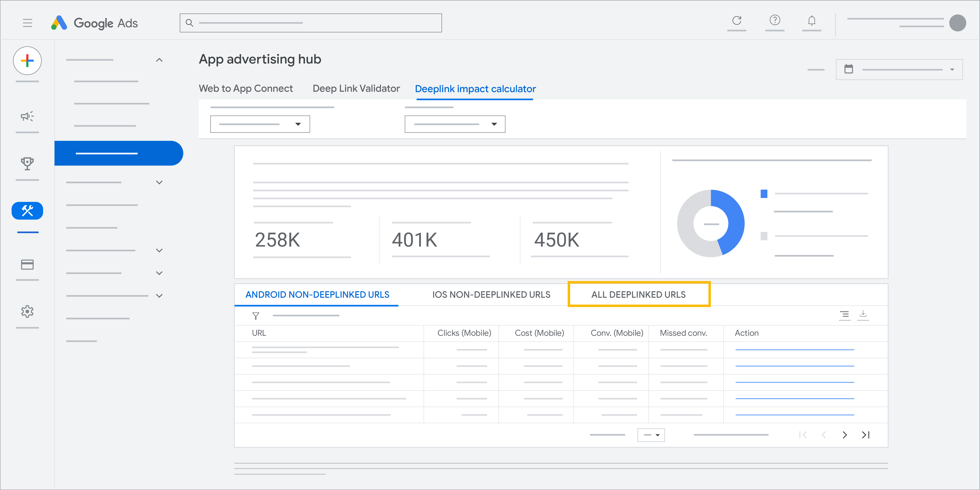
Task: Open notifications bell icon
Action: pos(811,20)
